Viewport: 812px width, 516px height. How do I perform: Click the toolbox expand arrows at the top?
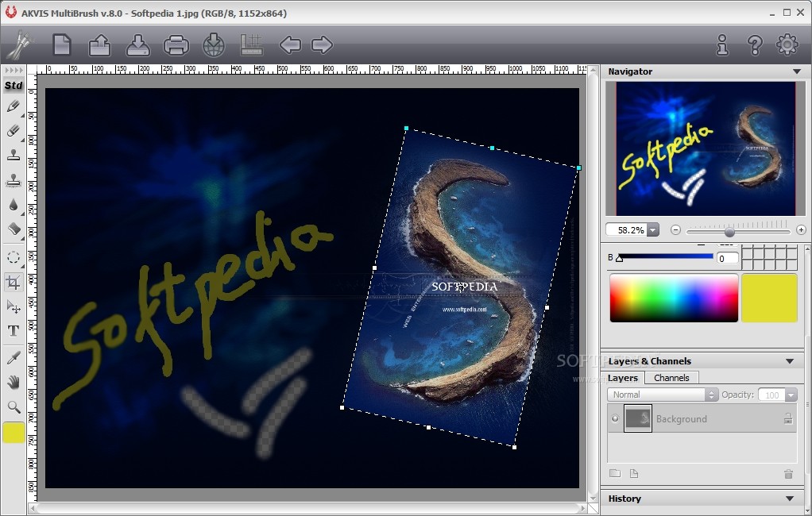pyautogui.click(x=14, y=70)
